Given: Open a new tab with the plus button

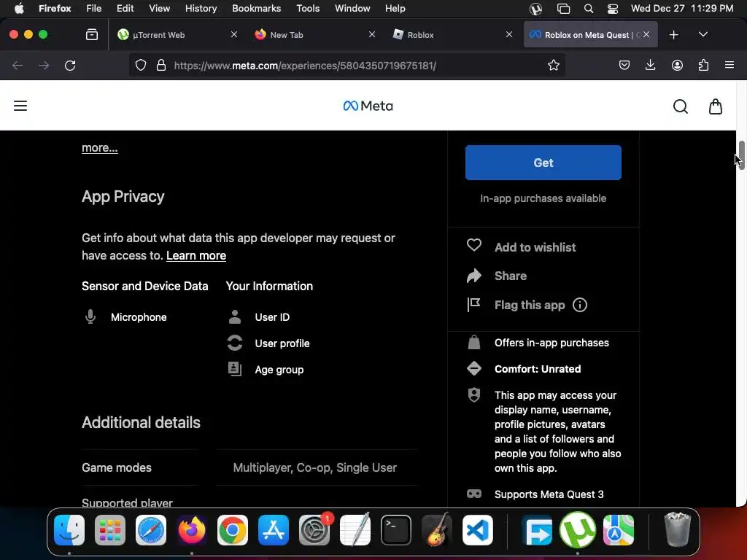Looking at the screenshot, I should [673, 35].
